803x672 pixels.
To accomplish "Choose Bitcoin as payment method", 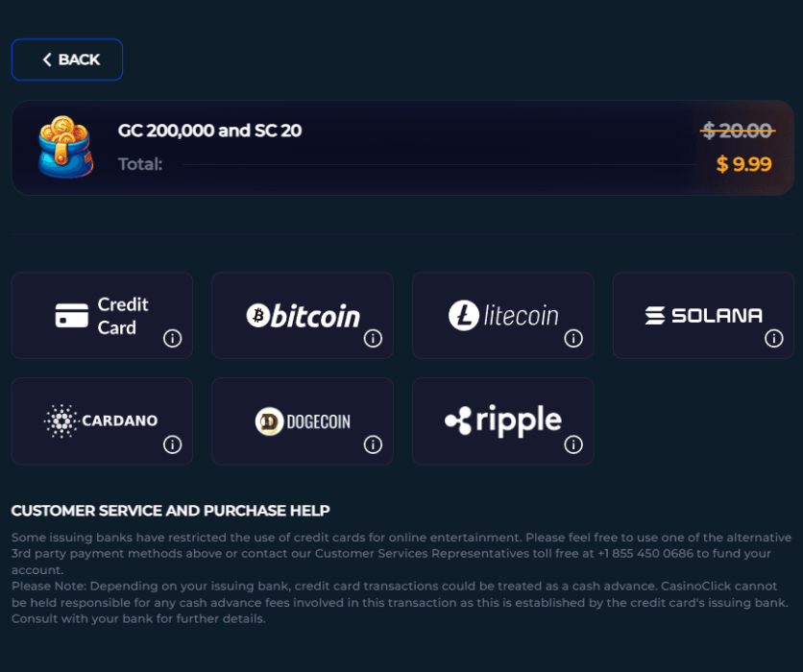I will [302, 315].
